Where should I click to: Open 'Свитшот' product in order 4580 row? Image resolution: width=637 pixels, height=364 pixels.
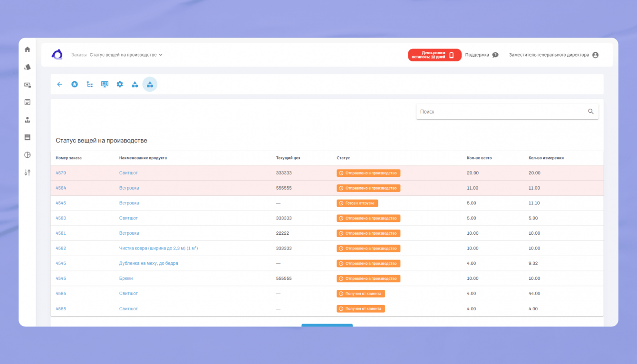(x=128, y=218)
